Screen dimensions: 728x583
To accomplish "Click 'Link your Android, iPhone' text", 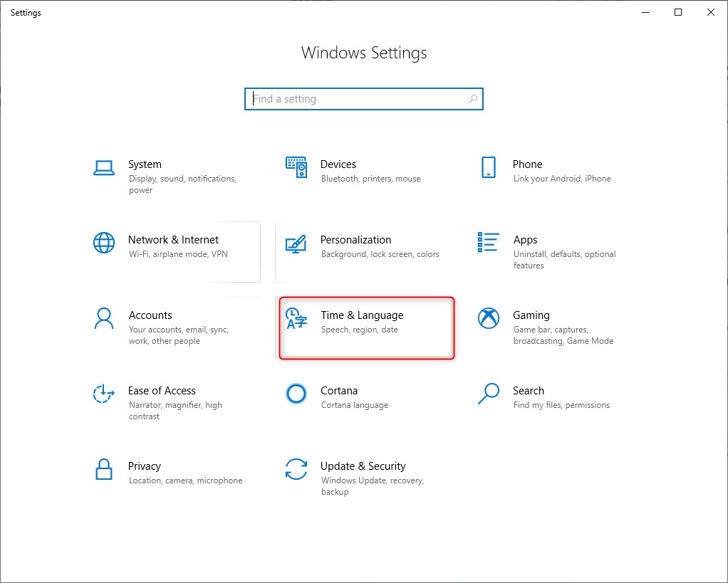I will [562, 179].
